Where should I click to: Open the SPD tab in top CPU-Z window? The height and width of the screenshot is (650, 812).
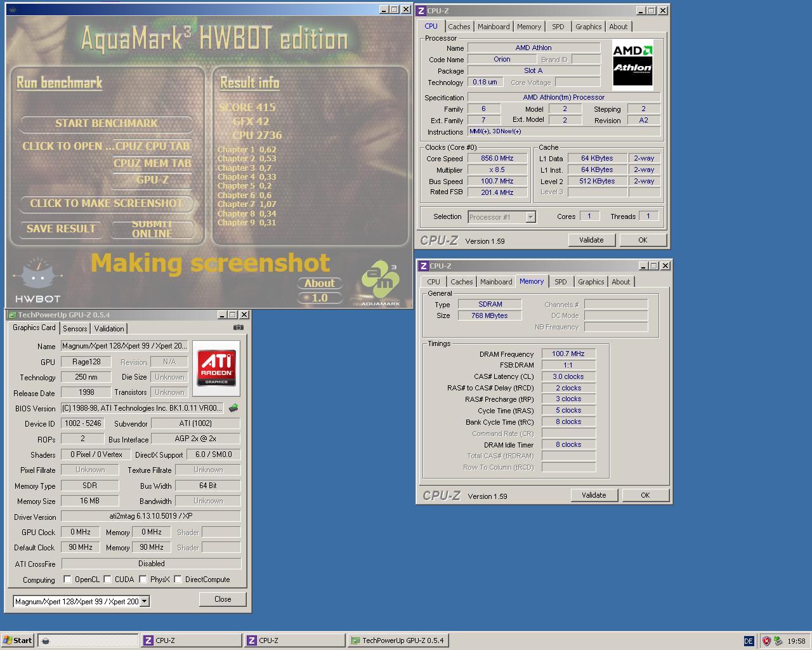click(558, 27)
